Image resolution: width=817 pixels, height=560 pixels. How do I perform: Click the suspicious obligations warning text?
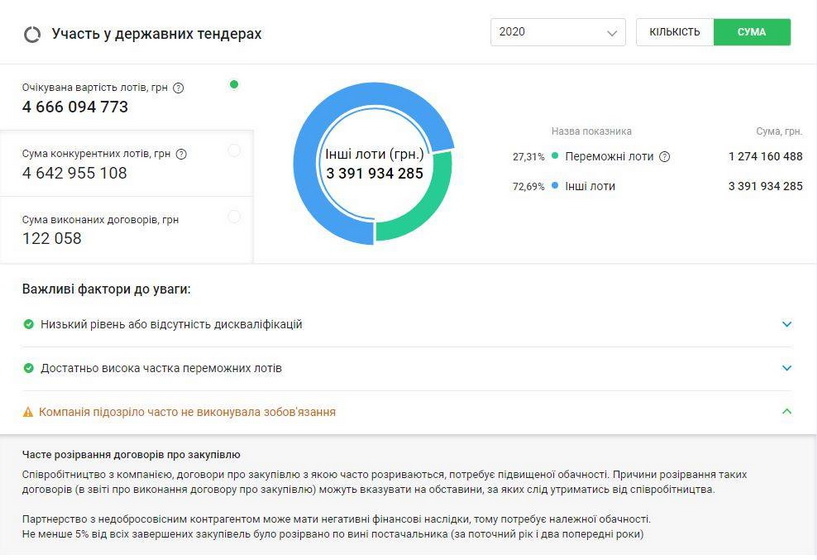(x=187, y=412)
